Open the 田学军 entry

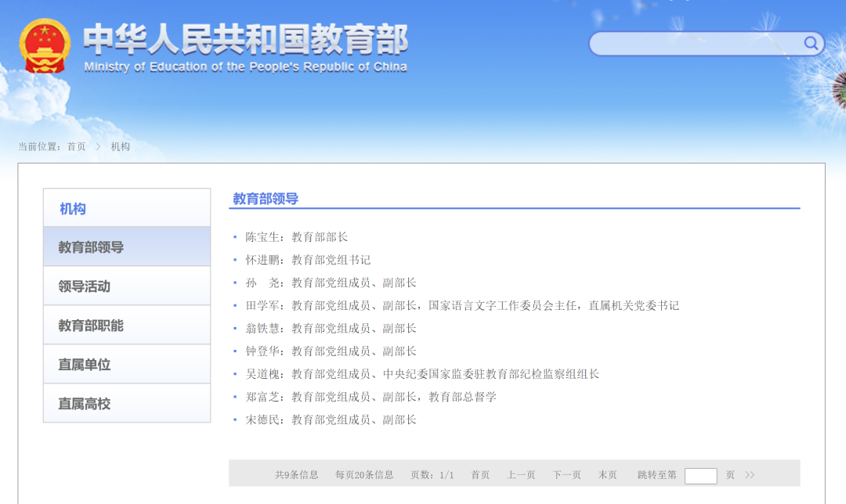(462, 306)
